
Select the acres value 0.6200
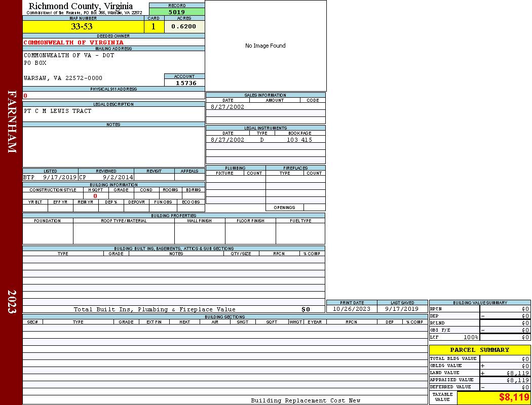click(x=184, y=27)
